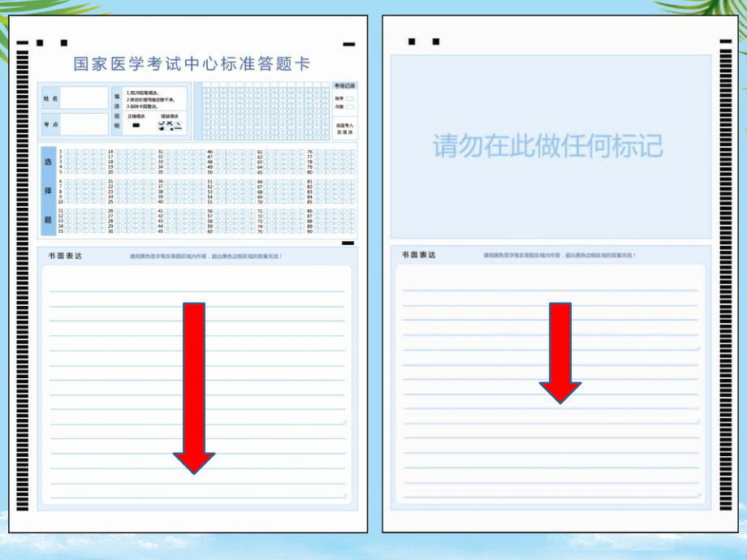Click question number 15
The height and width of the screenshot is (560, 747).
click(x=61, y=231)
